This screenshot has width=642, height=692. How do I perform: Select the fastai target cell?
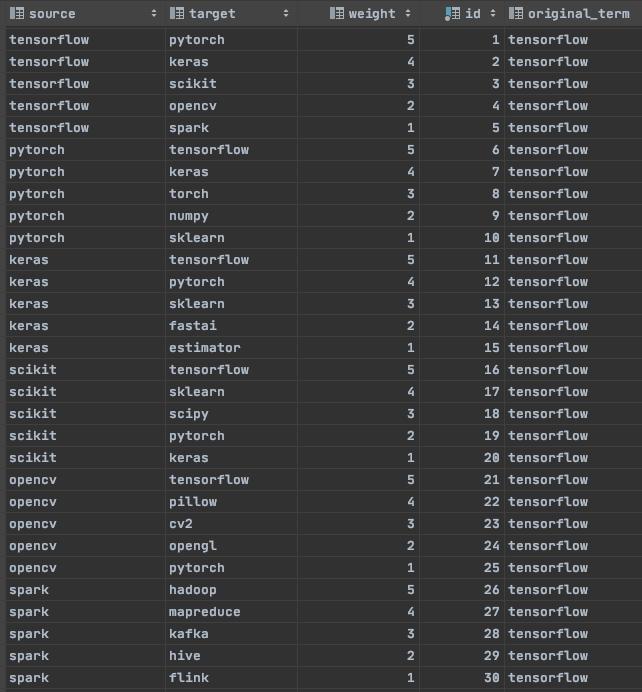point(192,326)
